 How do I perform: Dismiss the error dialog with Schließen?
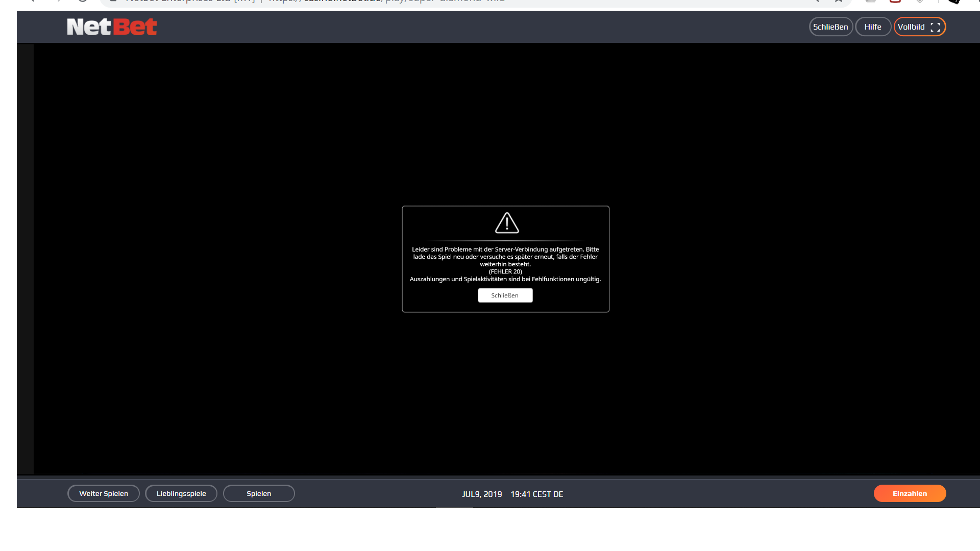(505, 295)
